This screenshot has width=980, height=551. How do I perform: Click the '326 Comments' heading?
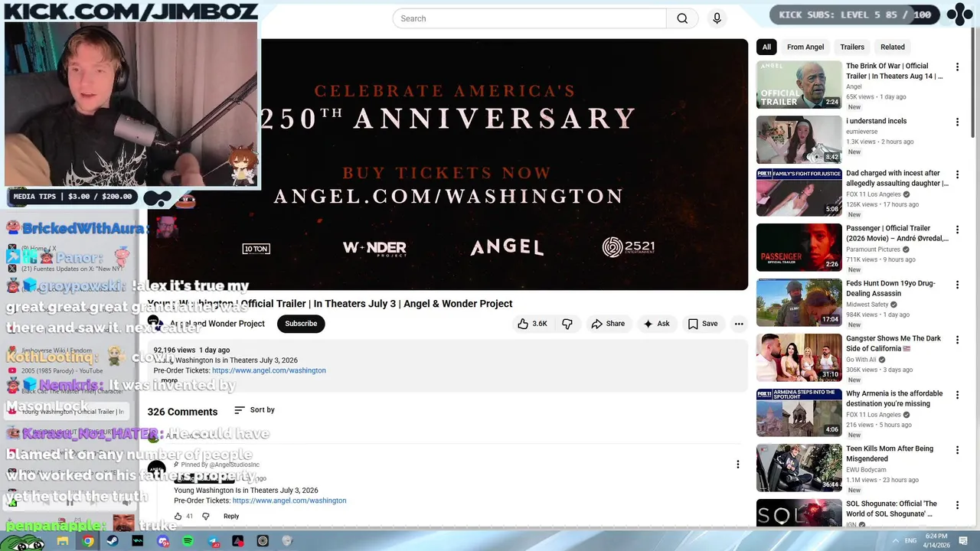click(182, 412)
